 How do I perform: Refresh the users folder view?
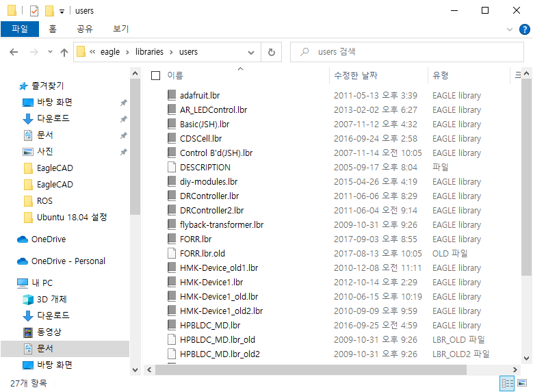pos(271,52)
